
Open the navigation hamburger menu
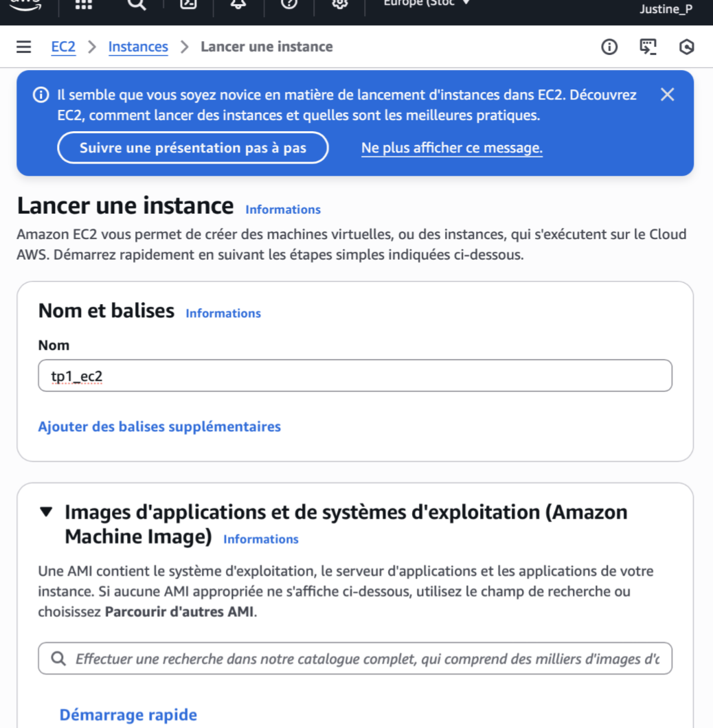(x=23, y=47)
